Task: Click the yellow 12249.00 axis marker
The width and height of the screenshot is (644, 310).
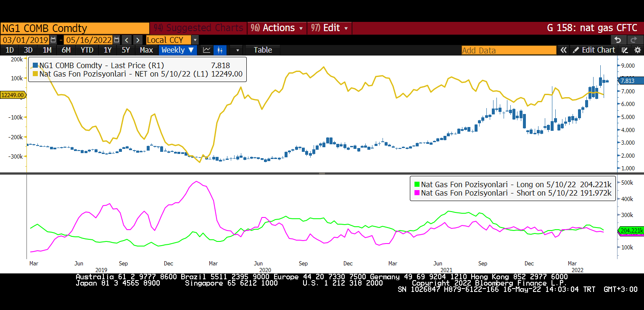Action: 13,95
